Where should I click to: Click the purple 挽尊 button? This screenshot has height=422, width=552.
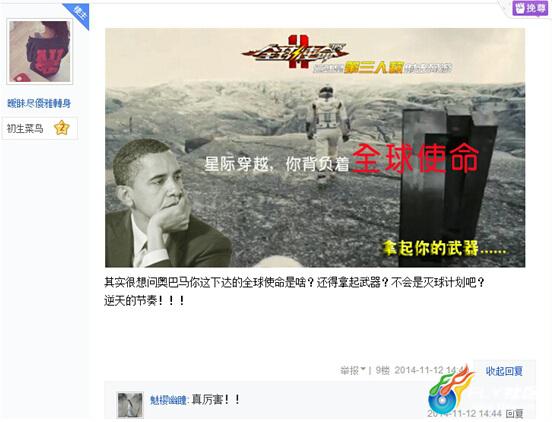coord(530,8)
